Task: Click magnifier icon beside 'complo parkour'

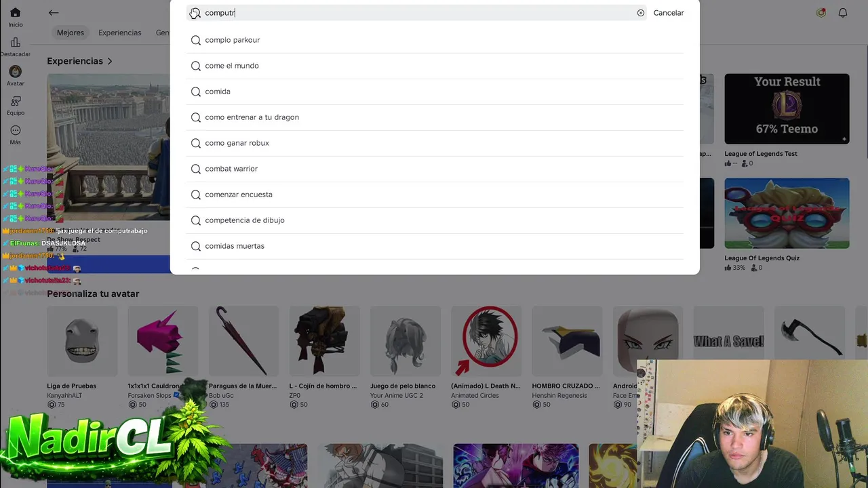Action: tap(196, 40)
